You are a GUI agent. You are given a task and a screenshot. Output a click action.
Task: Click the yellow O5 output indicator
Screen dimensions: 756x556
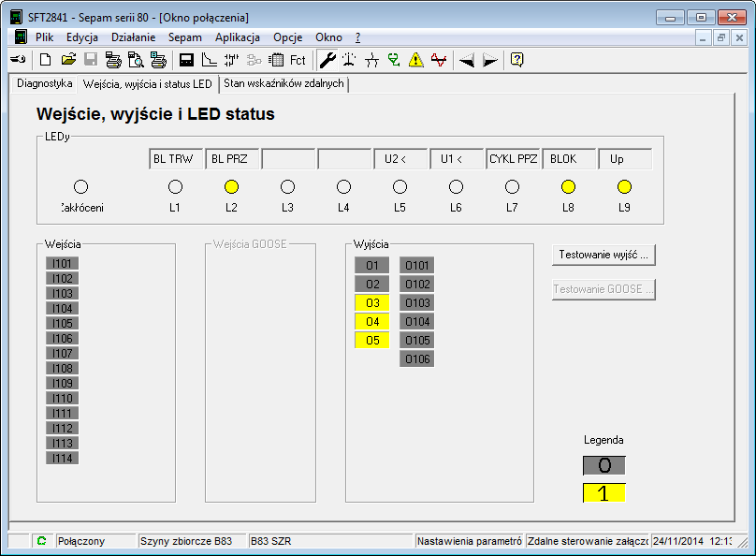(x=372, y=341)
